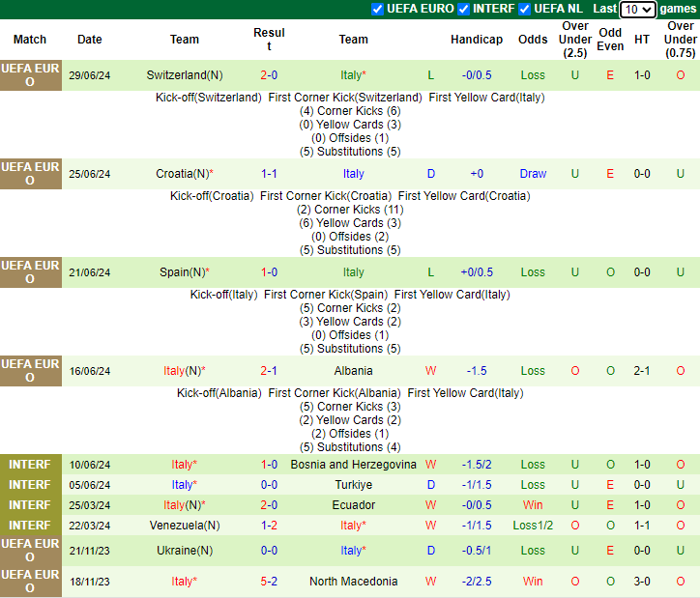This screenshot has width=700, height=598.
Task: Click Venezuela(N) team name
Action: 184,526
